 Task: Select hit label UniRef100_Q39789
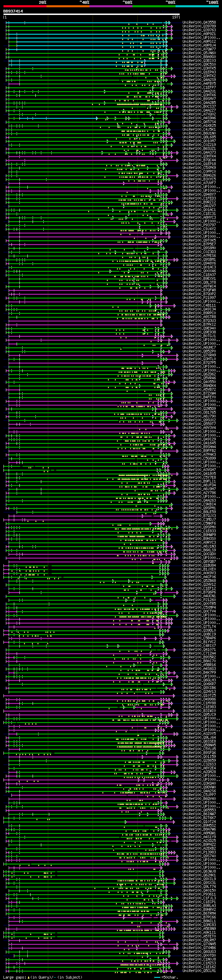199,26
